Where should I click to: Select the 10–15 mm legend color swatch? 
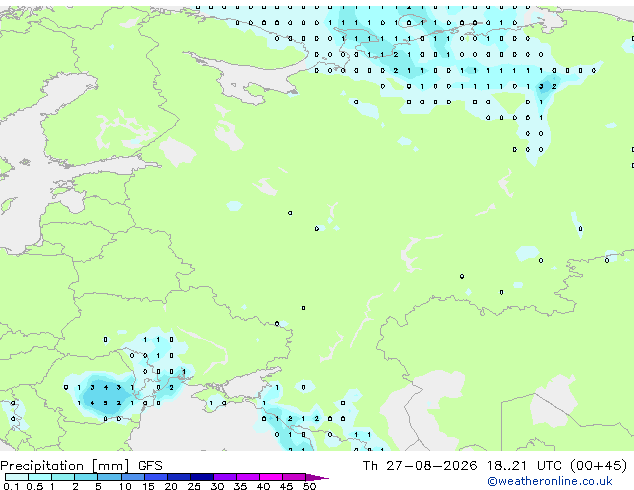[132, 477]
